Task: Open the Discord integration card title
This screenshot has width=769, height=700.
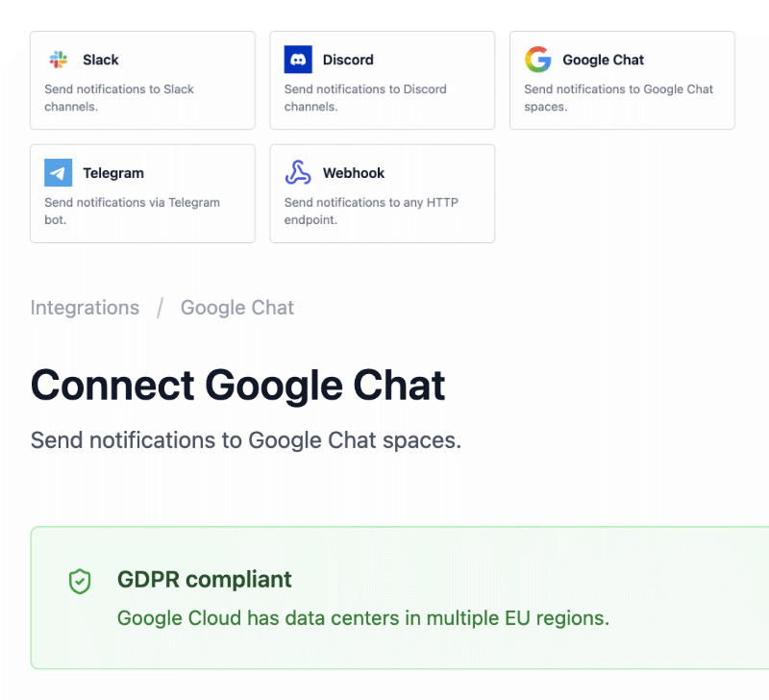Action: tap(348, 60)
